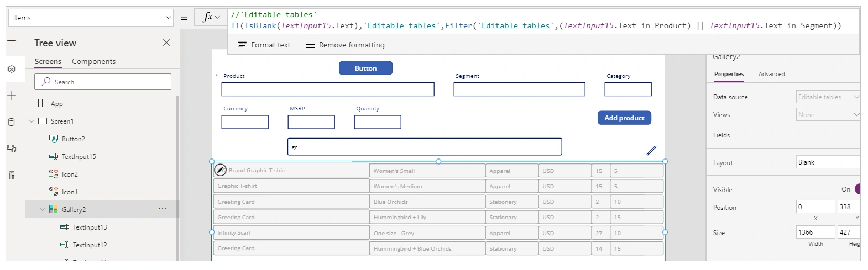Open the Insert pane plus icon

[12, 96]
